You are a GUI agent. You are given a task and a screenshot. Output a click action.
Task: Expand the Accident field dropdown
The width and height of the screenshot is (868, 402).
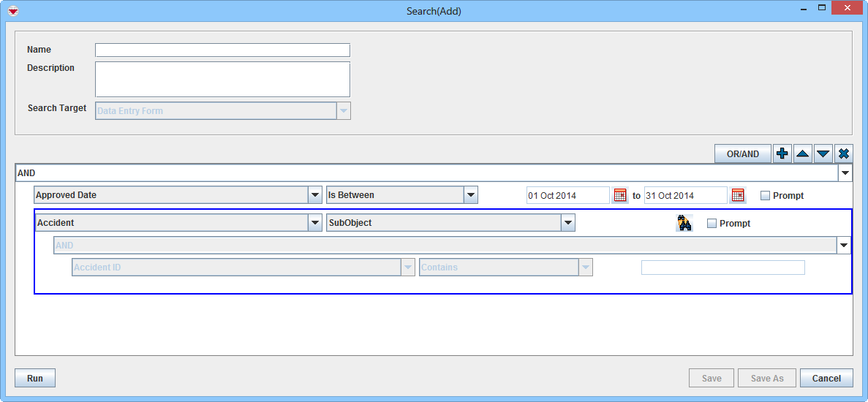315,223
